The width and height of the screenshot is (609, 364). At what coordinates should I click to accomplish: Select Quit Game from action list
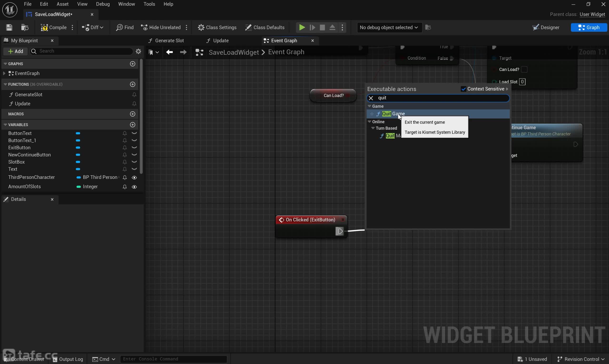(438, 114)
